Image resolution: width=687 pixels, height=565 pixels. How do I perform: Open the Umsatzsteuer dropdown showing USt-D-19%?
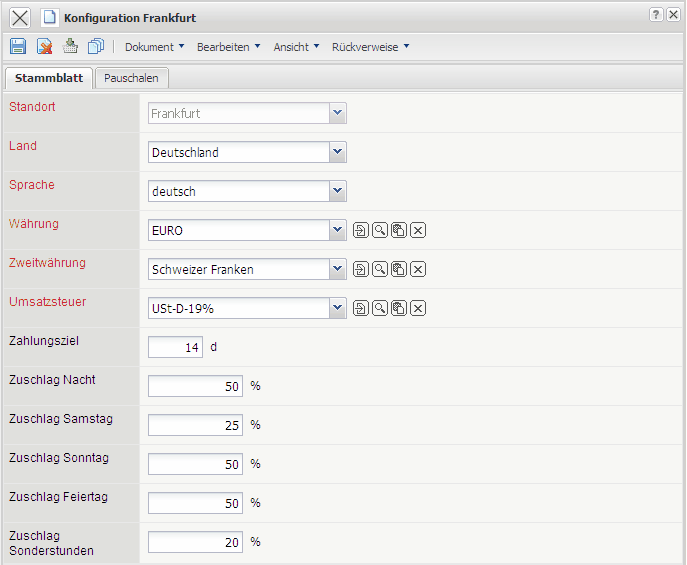point(338,308)
